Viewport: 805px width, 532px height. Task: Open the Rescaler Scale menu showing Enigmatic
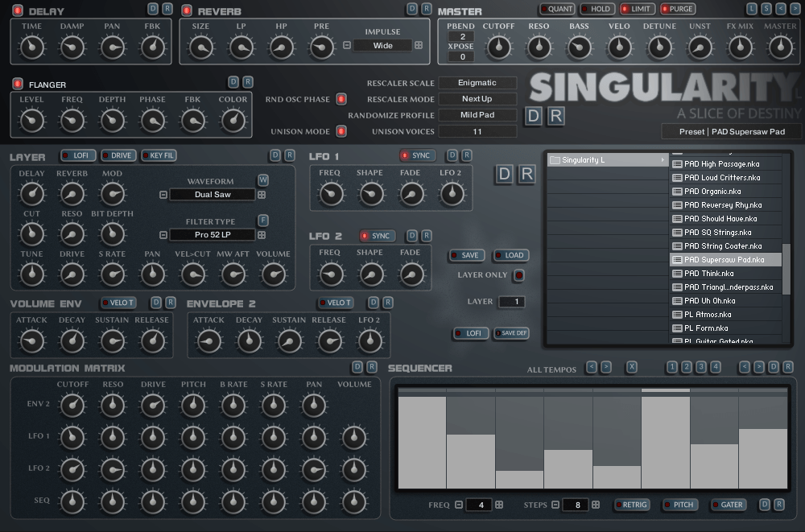pos(477,83)
